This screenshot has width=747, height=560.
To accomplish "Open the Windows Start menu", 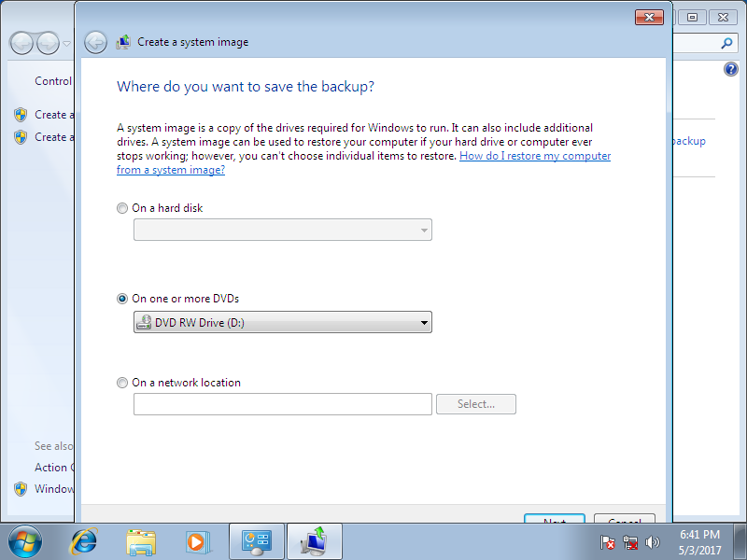I will coord(25,542).
